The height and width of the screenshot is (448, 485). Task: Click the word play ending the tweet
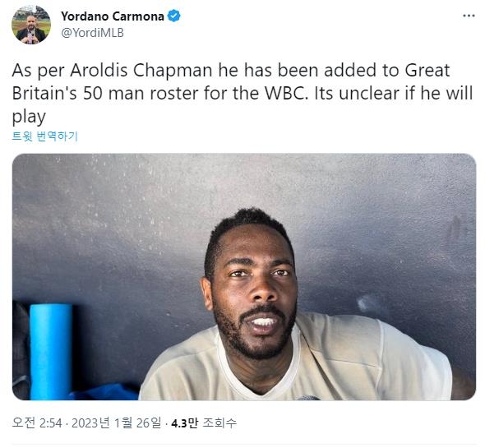[29, 117]
